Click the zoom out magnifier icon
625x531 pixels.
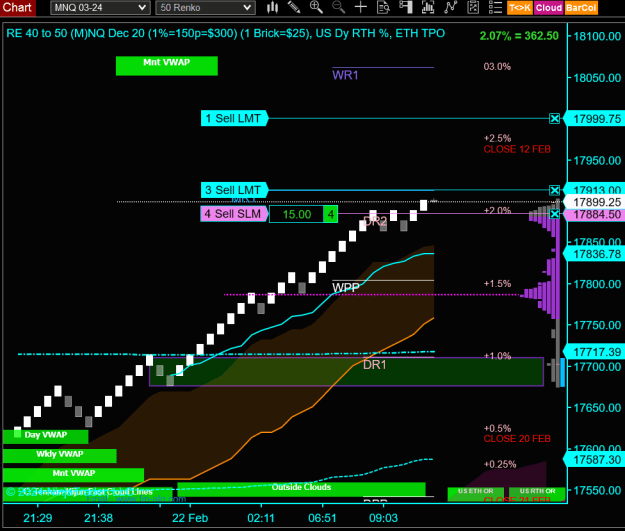[339, 7]
